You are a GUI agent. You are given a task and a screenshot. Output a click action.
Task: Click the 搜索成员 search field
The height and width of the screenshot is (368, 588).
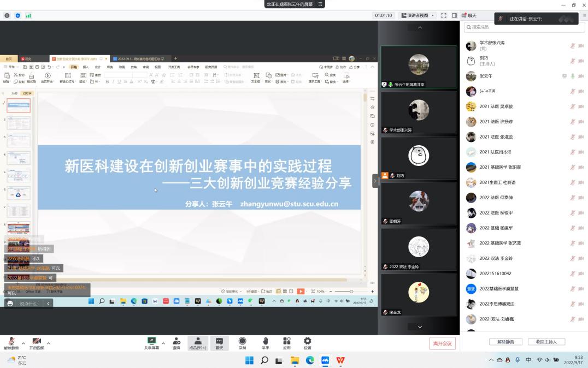[x=523, y=27]
